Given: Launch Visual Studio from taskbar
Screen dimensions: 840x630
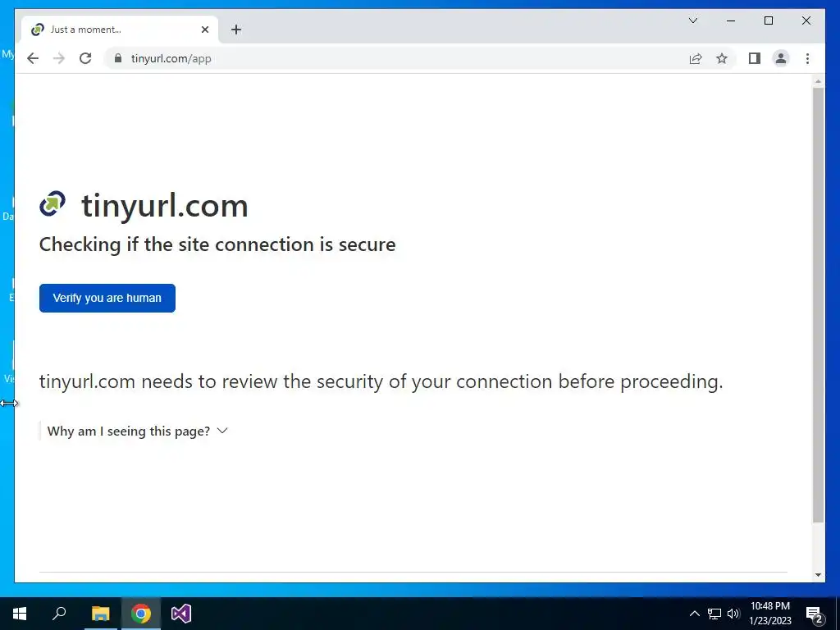Looking at the screenshot, I should pyautogui.click(x=181, y=614).
